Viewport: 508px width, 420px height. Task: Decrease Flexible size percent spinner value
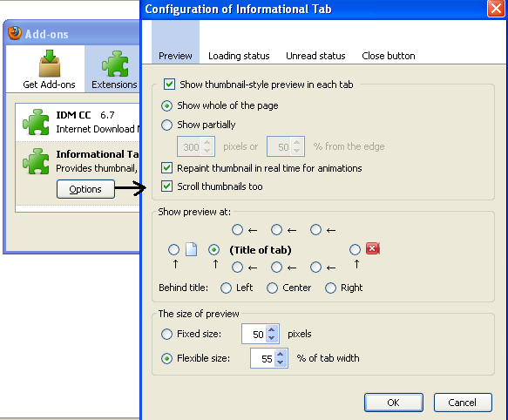pos(281,362)
